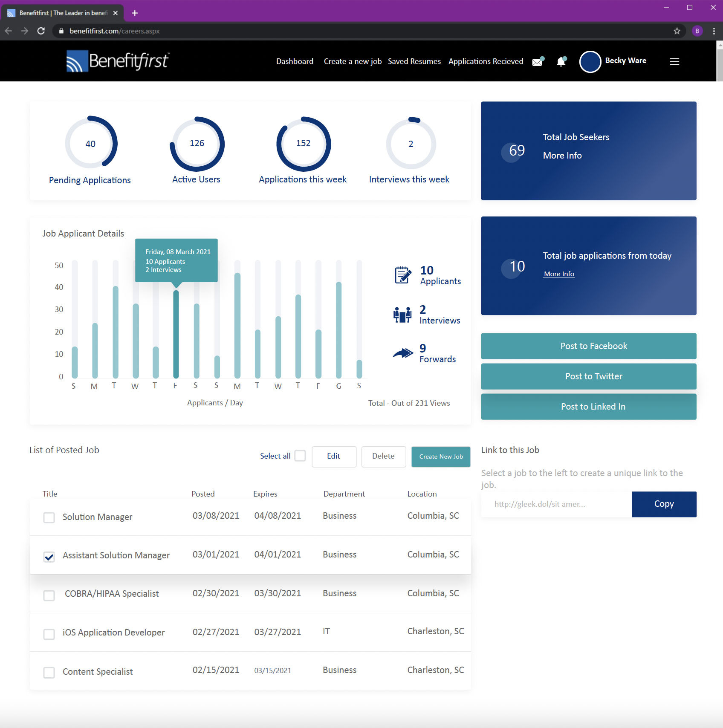Image resolution: width=723 pixels, height=728 pixels.
Task: Click the Forwards arrow icon
Action: pyautogui.click(x=402, y=353)
